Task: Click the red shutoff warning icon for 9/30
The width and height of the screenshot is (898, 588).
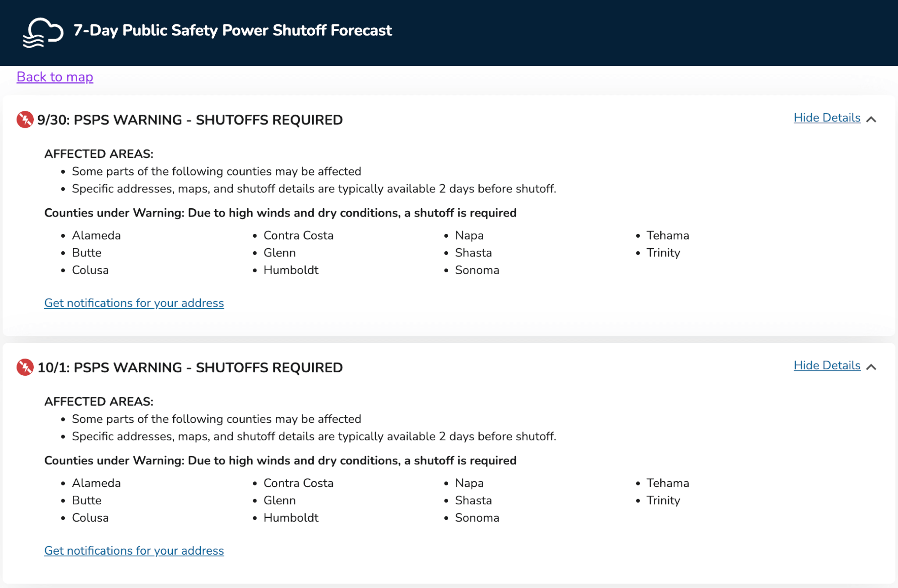Action: [25, 120]
